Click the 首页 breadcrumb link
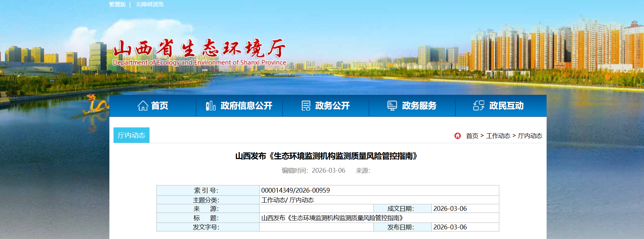The width and height of the screenshot is (644, 239). (472, 136)
